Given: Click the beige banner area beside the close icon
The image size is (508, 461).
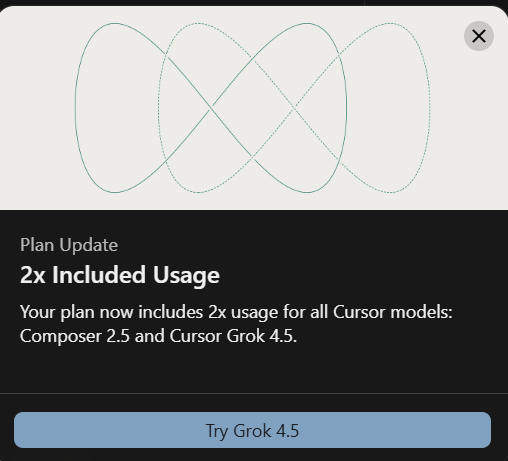Looking at the screenshot, I should click(x=448, y=36).
